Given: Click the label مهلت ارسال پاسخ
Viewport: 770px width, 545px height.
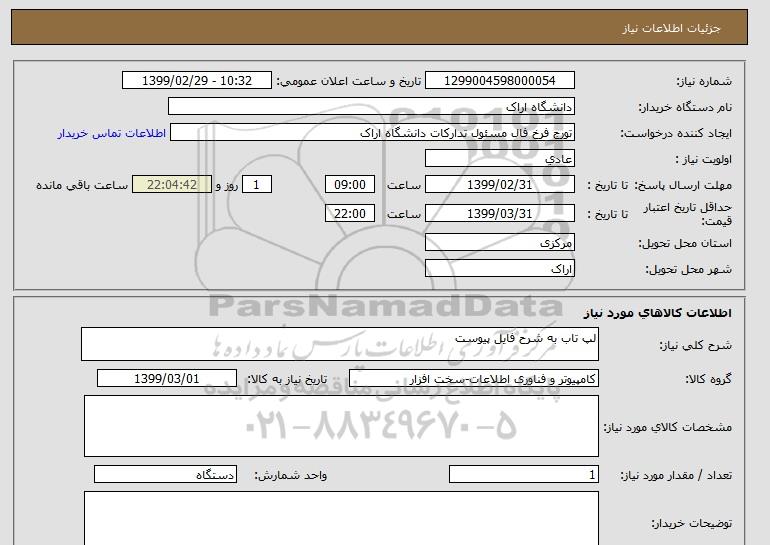Looking at the screenshot, I should pos(684,185).
